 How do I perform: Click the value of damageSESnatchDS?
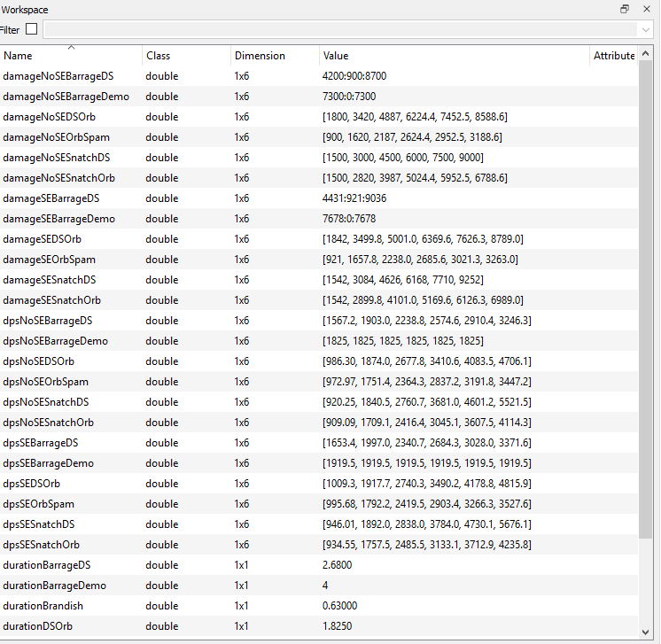pos(402,280)
